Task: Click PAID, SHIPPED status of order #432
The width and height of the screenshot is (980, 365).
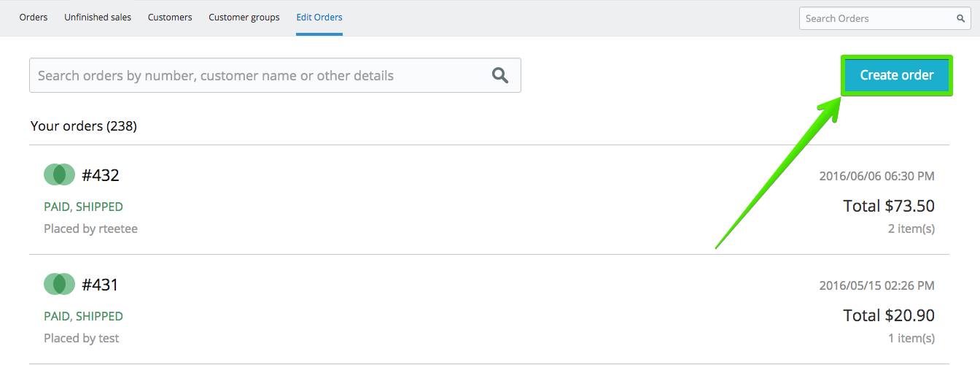Action: [83, 207]
